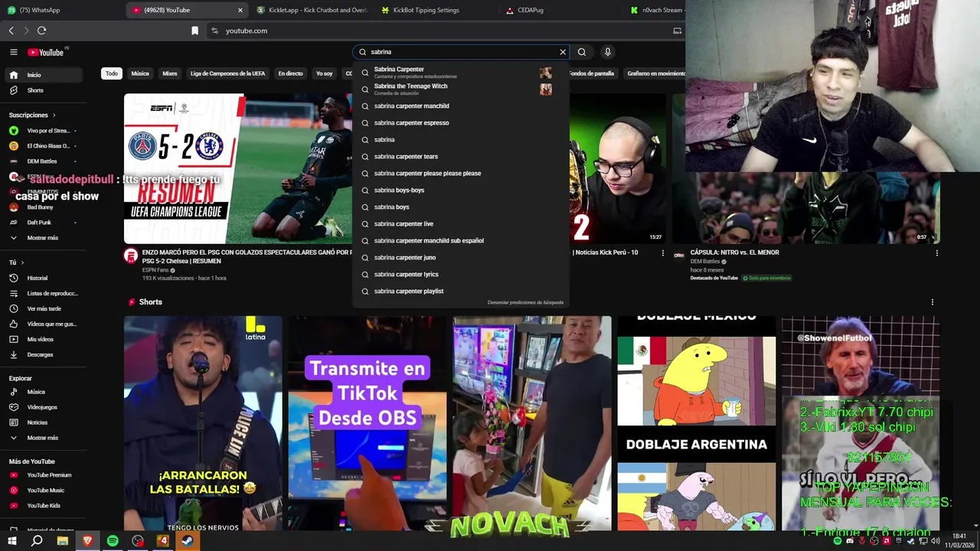The image size is (980, 551).
Task: Open DEM Battles subscription in the sidebar
Action: click(x=44, y=161)
